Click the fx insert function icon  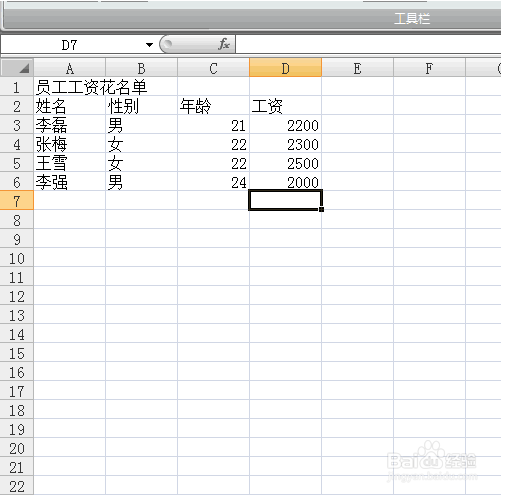(224, 44)
